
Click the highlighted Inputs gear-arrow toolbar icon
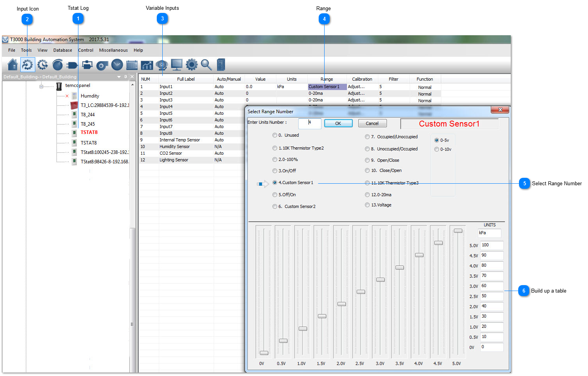click(28, 65)
